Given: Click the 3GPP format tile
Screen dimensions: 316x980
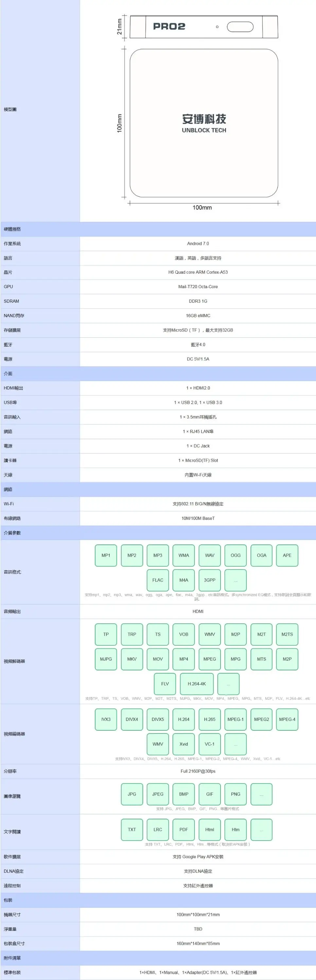Looking at the screenshot, I should [x=209, y=580].
